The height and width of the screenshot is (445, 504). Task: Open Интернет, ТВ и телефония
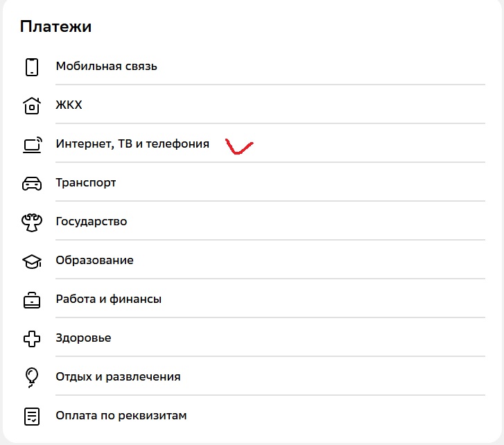tap(132, 144)
